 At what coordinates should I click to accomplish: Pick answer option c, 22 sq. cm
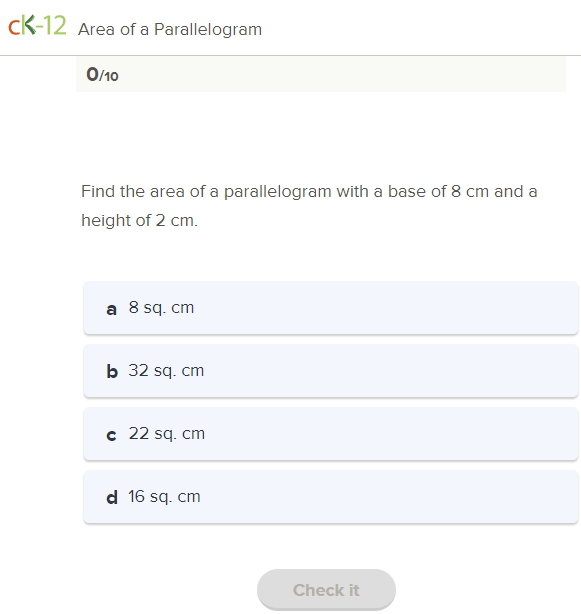click(x=331, y=434)
